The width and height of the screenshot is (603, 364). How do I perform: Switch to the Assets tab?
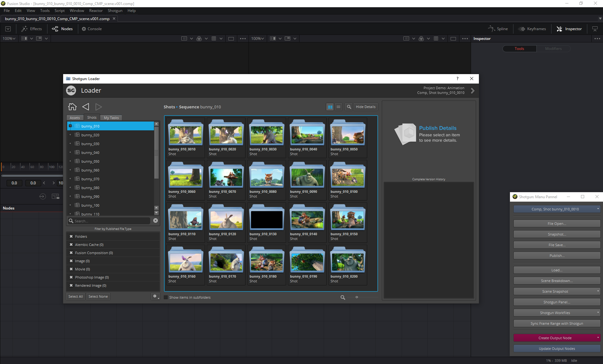point(75,118)
